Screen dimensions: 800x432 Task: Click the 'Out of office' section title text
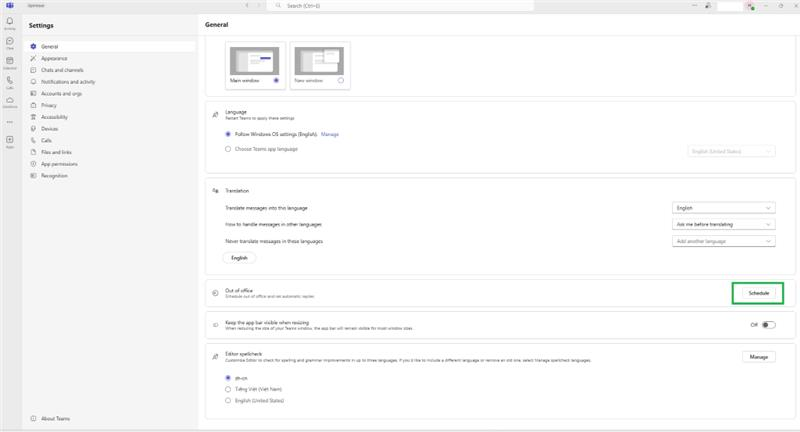click(239, 290)
